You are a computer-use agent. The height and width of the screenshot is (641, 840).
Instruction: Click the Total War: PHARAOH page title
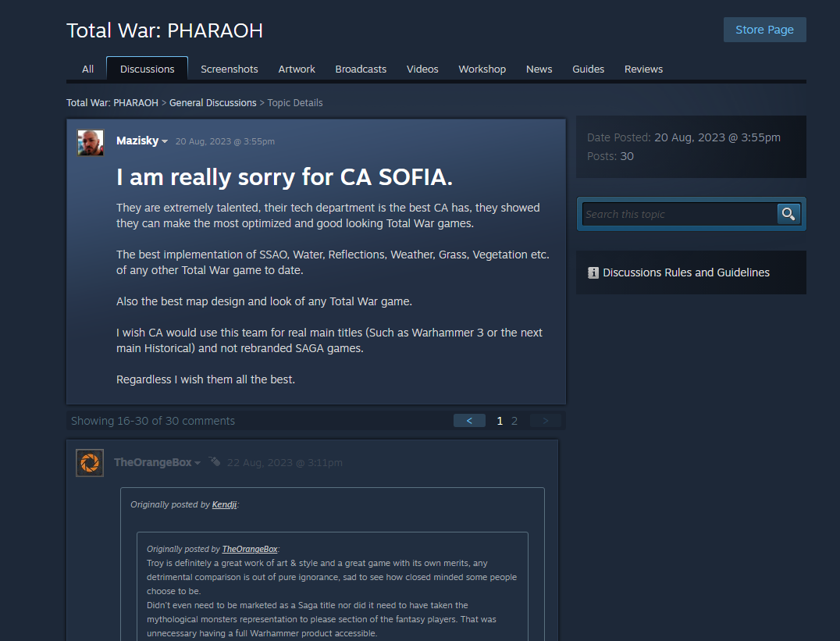(x=165, y=30)
